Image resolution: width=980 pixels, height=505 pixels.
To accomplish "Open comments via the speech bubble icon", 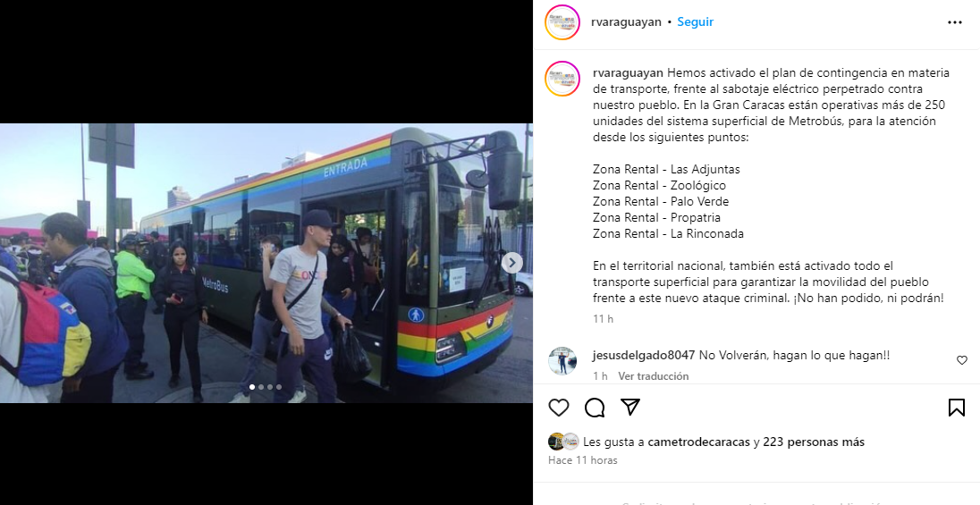I will coord(595,408).
